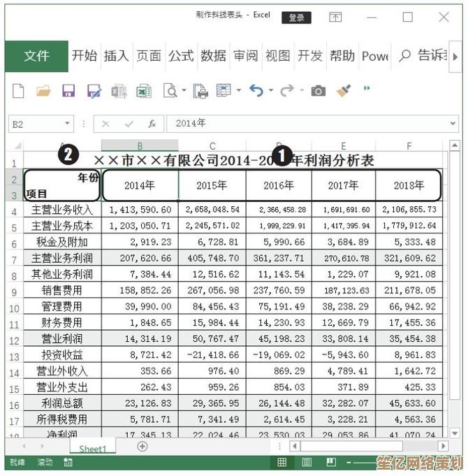
Task: Open Print Preview magnifier icon
Action: tap(170, 90)
